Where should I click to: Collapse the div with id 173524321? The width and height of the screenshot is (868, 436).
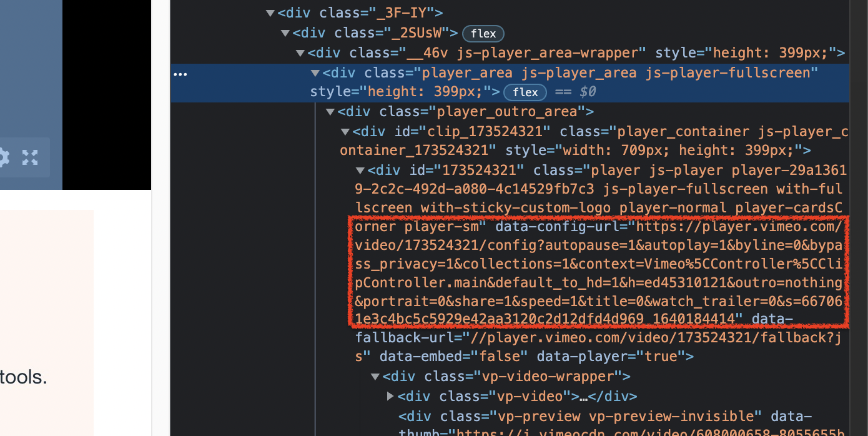click(360, 171)
